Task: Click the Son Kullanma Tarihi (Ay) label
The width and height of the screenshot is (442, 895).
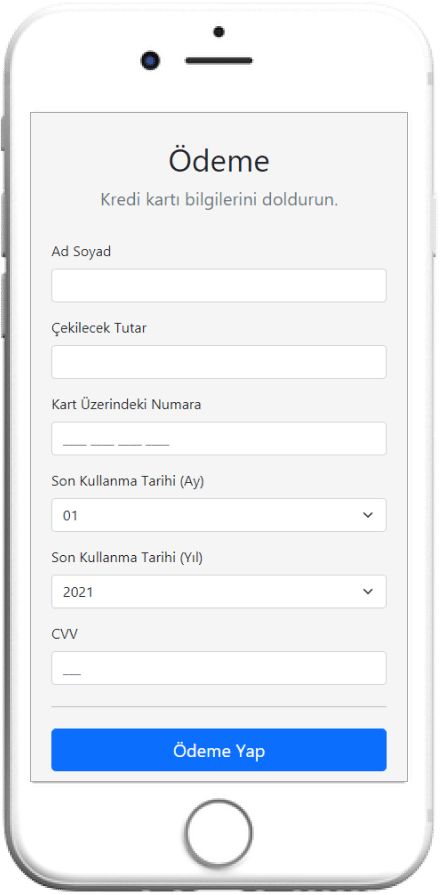Action: coord(128,481)
